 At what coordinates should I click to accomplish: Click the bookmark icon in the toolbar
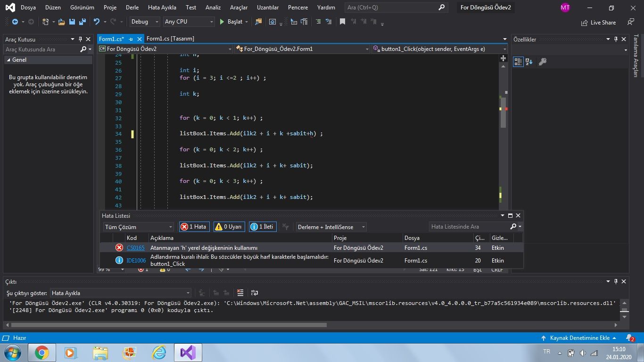coord(342,22)
